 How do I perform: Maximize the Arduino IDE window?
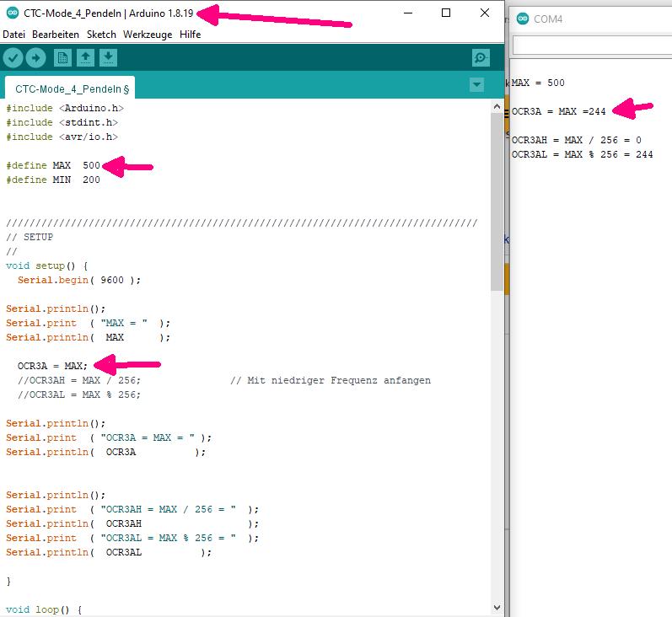point(446,13)
